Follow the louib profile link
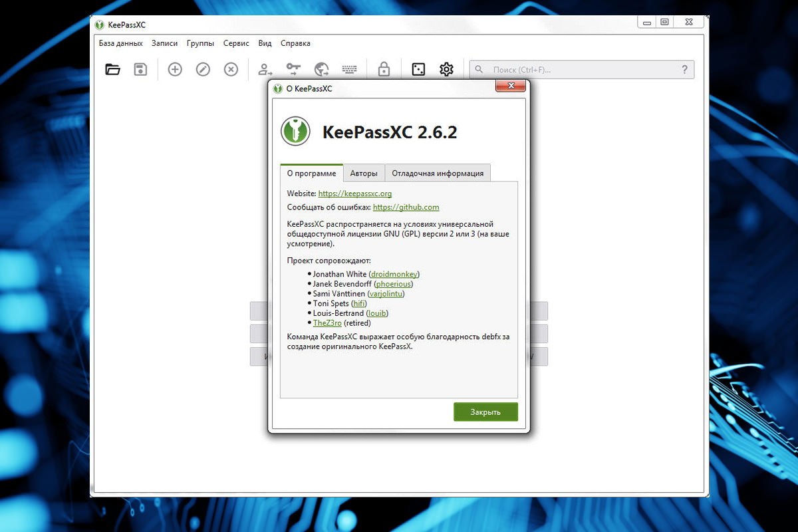 click(x=377, y=313)
